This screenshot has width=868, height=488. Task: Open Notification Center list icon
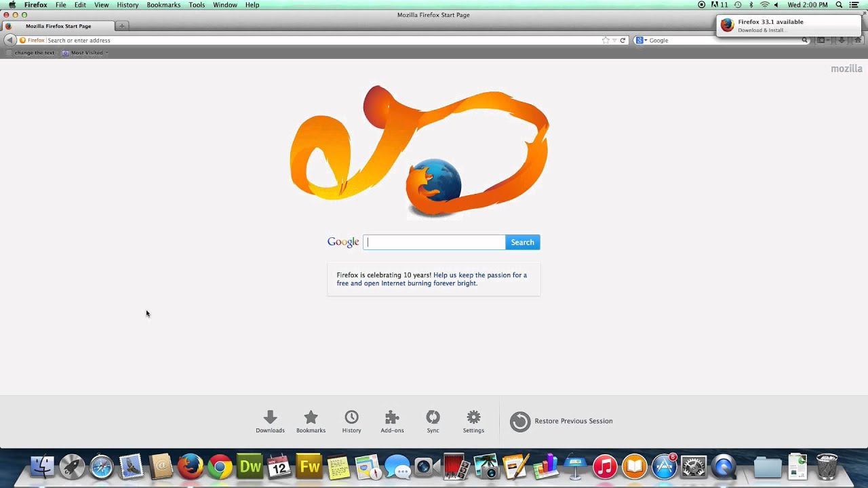coord(854,5)
